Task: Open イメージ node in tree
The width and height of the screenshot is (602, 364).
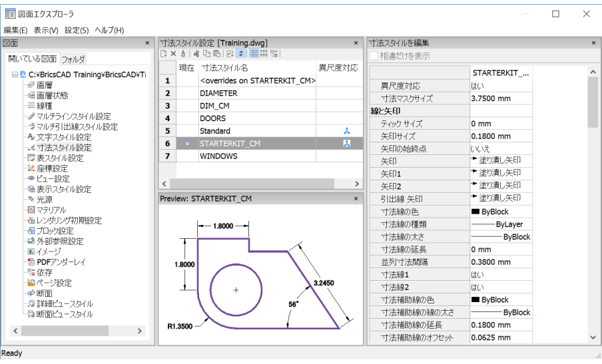Action: click(49, 252)
